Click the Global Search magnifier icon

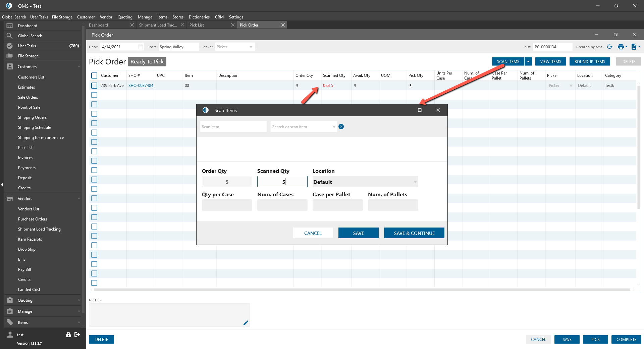click(10, 36)
